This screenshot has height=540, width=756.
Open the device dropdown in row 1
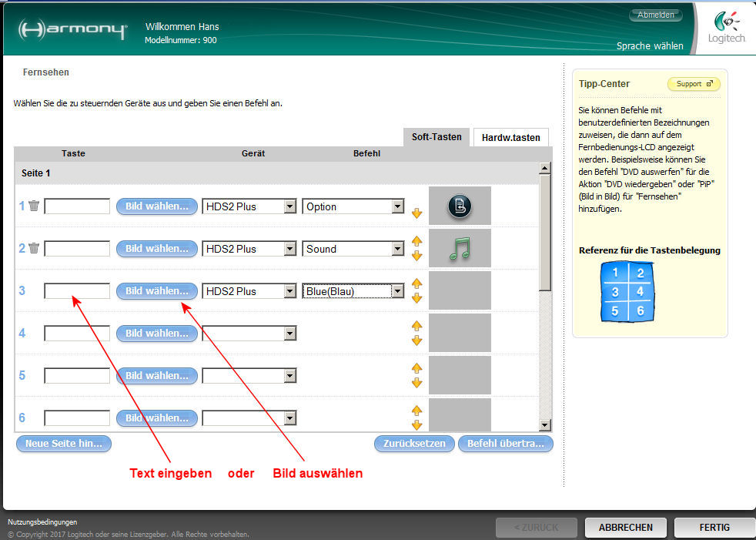point(289,206)
